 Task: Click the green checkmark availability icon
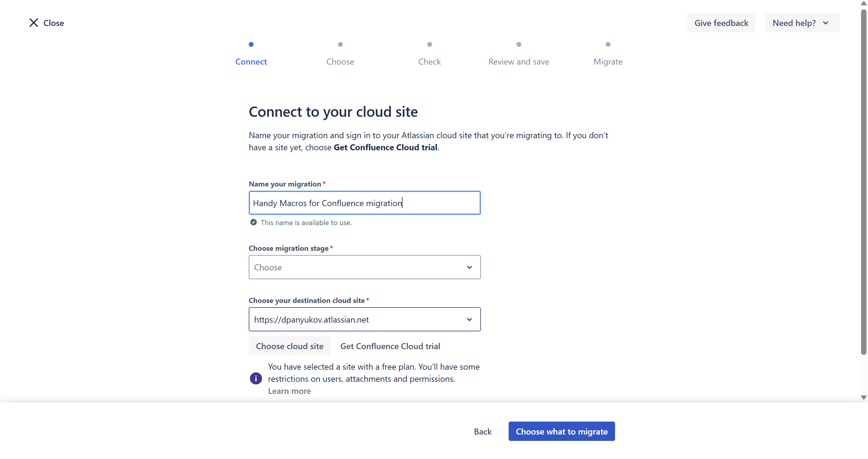point(253,222)
